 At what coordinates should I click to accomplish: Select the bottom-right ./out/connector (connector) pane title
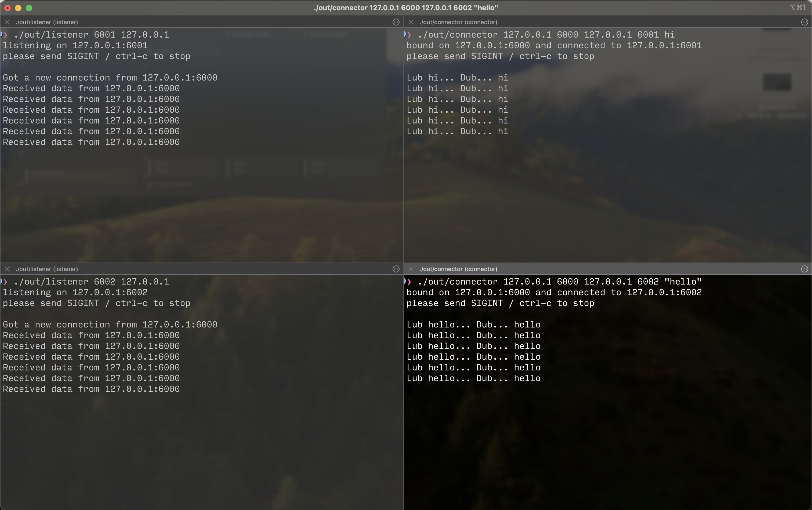click(458, 269)
